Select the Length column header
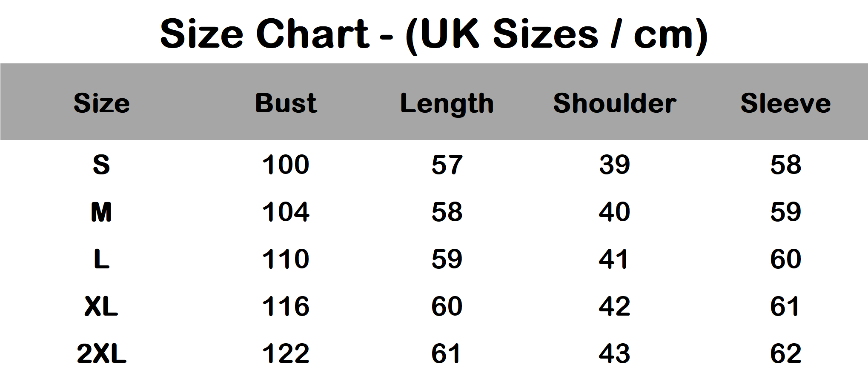The height and width of the screenshot is (376, 868). click(x=447, y=104)
